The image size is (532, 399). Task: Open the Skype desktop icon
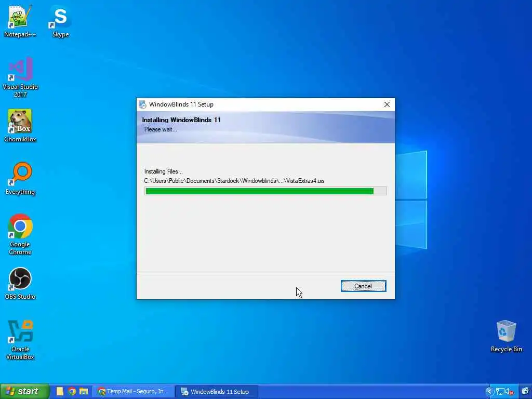pos(60,21)
